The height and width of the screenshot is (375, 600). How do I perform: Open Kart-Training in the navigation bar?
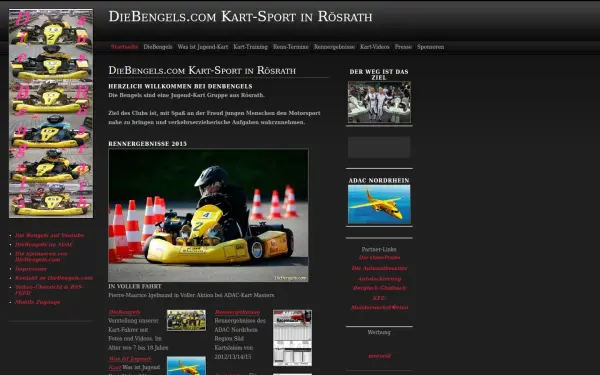click(250, 47)
